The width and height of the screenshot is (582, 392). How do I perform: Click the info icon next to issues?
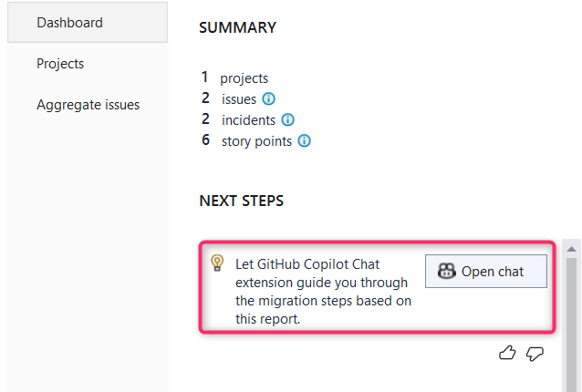[x=269, y=98]
